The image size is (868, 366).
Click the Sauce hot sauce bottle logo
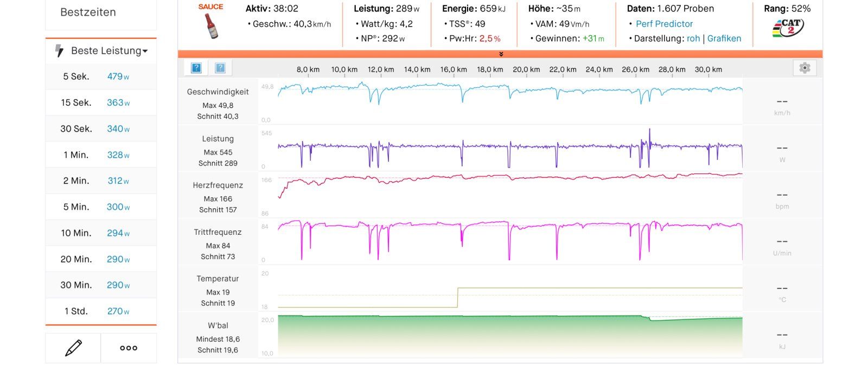210,22
